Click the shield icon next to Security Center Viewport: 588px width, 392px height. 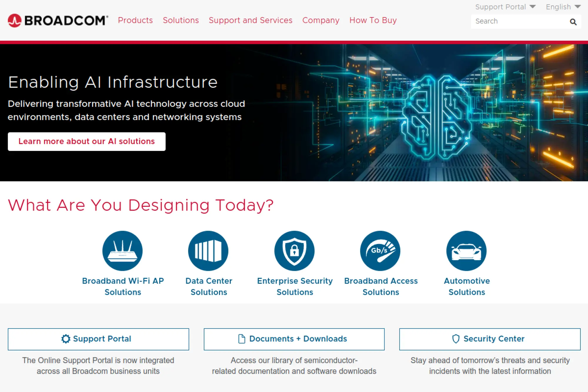pyautogui.click(x=455, y=339)
